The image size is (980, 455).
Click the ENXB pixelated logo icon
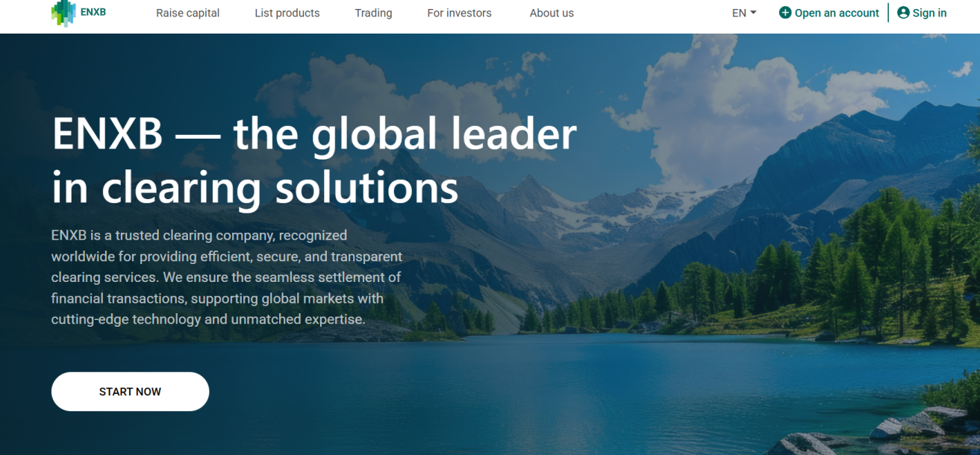point(63,13)
